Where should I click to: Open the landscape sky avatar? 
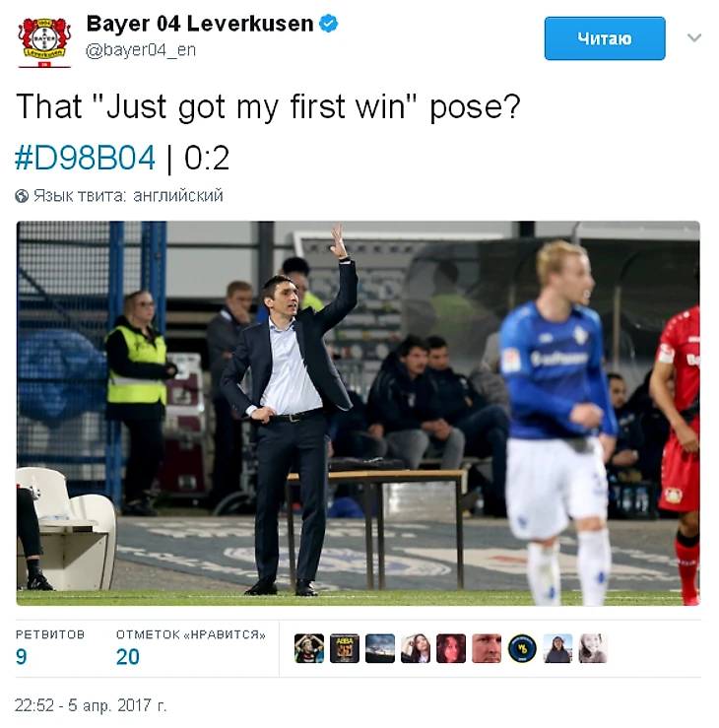tap(380, 648)
